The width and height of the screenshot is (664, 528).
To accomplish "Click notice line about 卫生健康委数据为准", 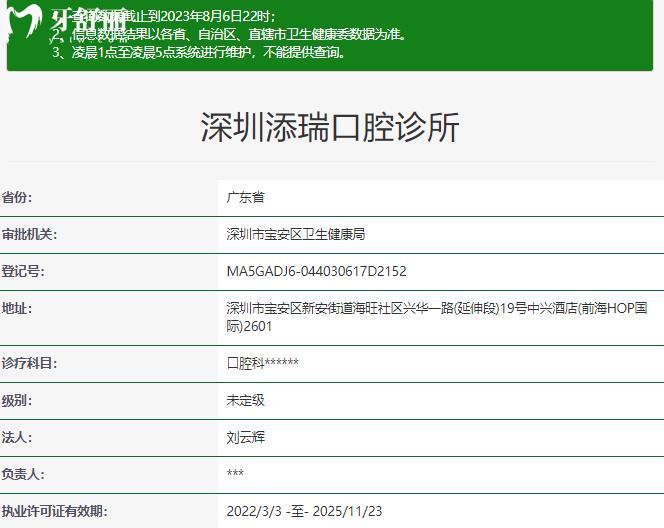I will 230,34.
